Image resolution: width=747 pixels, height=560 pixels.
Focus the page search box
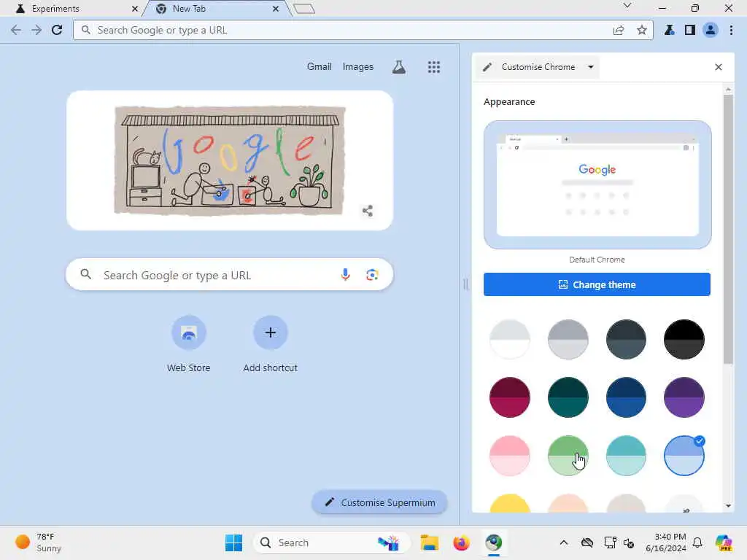[230, 275]
